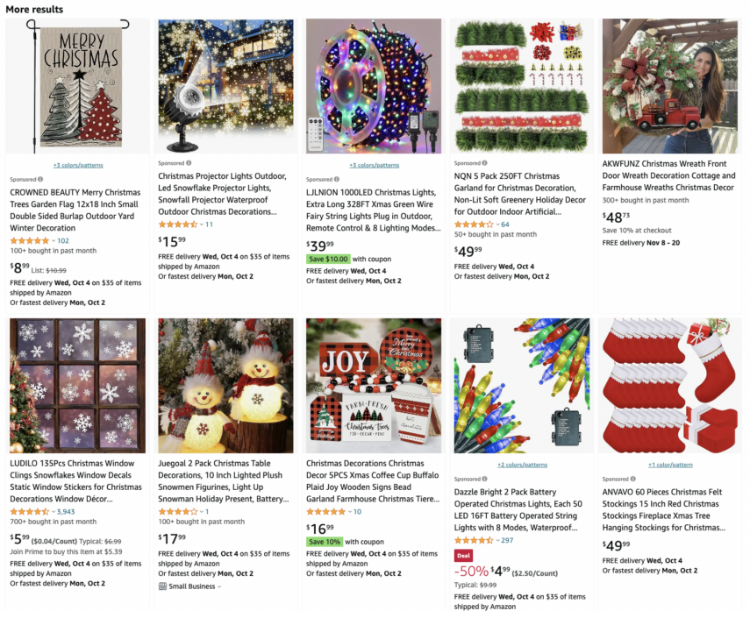Click Sponsored info icon for NQN garland
This screenshot has width=756, height=621.
tap(485, 163)
